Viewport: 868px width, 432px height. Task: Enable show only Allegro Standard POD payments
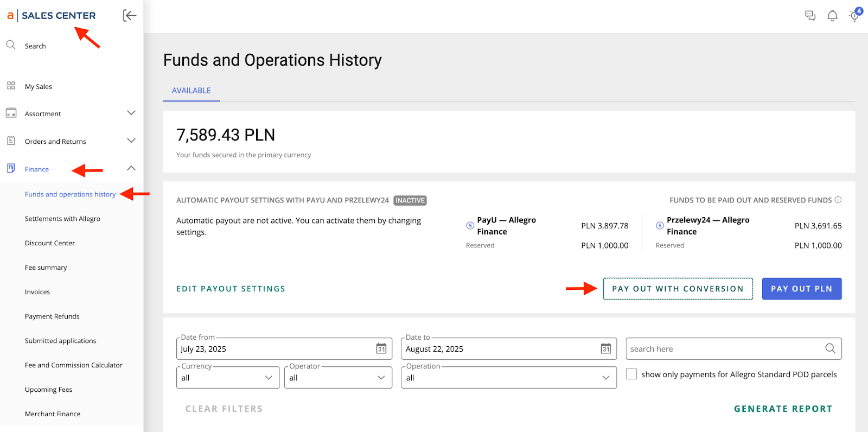click(x=631, y=374)
